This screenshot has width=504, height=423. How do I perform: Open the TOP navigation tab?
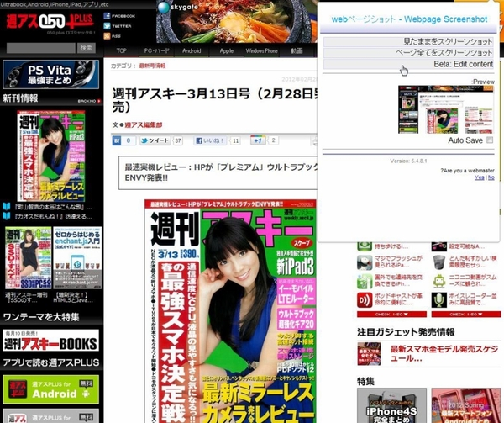point(121,50)
